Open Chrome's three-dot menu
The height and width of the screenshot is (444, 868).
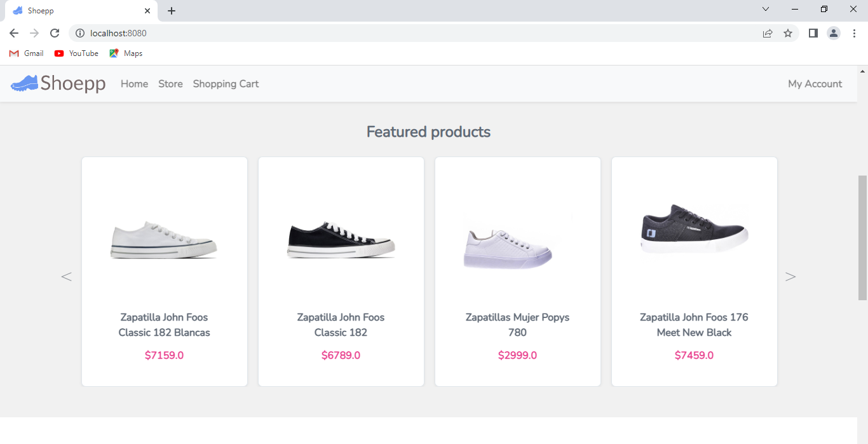coord(854,33)
